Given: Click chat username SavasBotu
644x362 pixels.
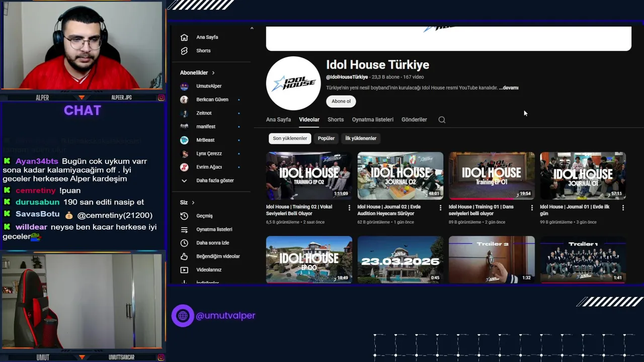Looking at the screenshot, I should [x=37, y=215].
